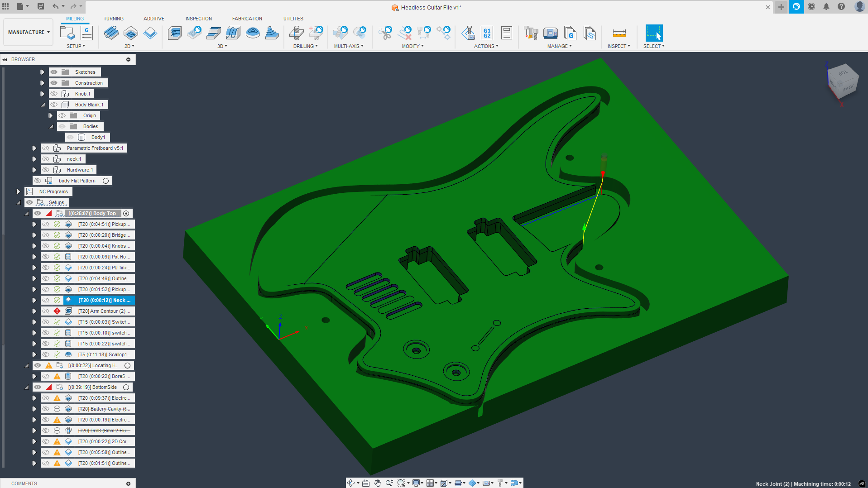Click the Trim toolpath scissors icon
The width and height of the screenshot is (868, 488).
tap(385, 33)
